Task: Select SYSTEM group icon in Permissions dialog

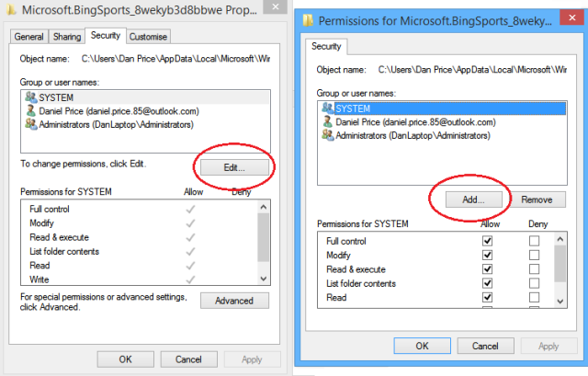Action: pos(327,108)
